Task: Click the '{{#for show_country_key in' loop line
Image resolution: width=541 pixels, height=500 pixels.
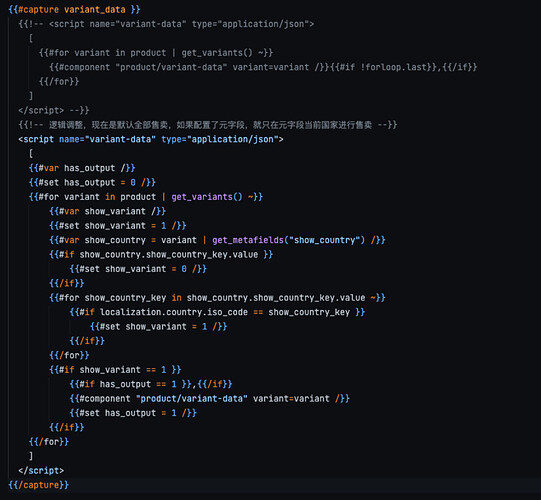Action: pyautogui.click(x=217, y=297)
